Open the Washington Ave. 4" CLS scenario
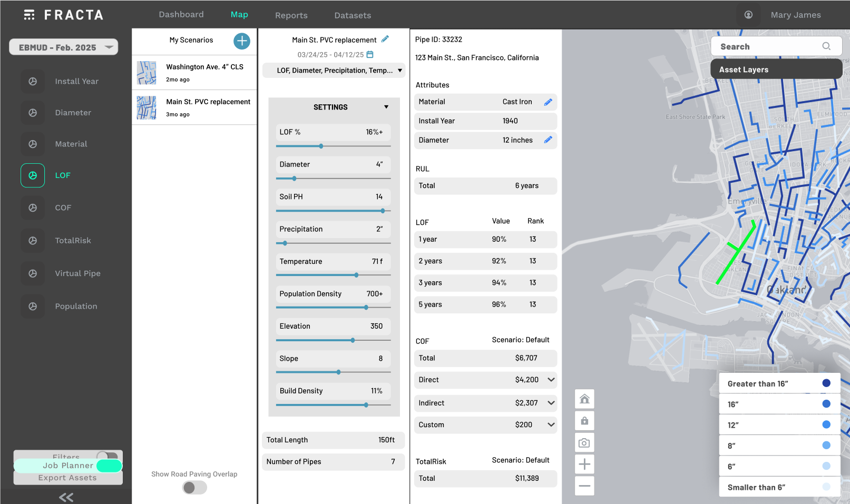The height and width of the screenshot is (504, 850). point(194,73)
